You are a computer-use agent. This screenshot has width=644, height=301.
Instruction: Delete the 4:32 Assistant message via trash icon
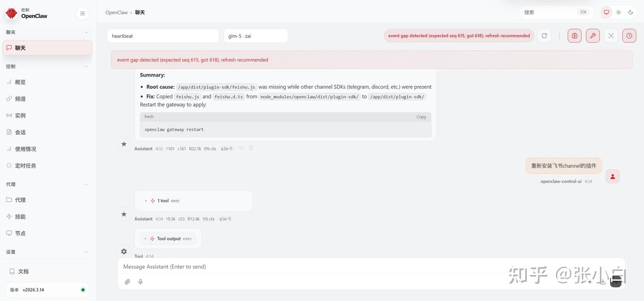(x=251, y=148)
